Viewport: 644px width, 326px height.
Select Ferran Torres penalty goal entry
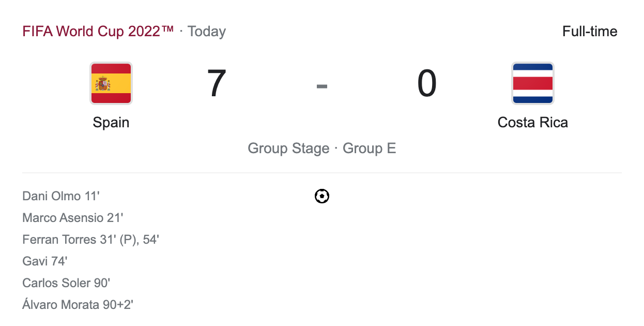pos(90,240)
